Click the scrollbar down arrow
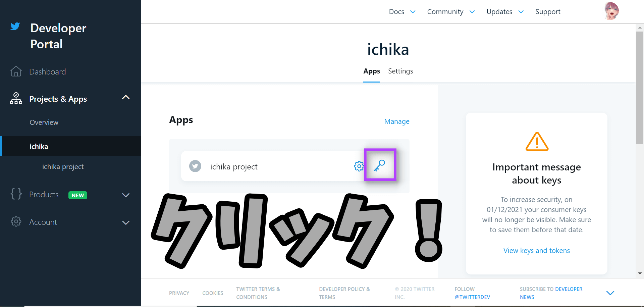Screen dimensions: 644x307 (640, 273)
